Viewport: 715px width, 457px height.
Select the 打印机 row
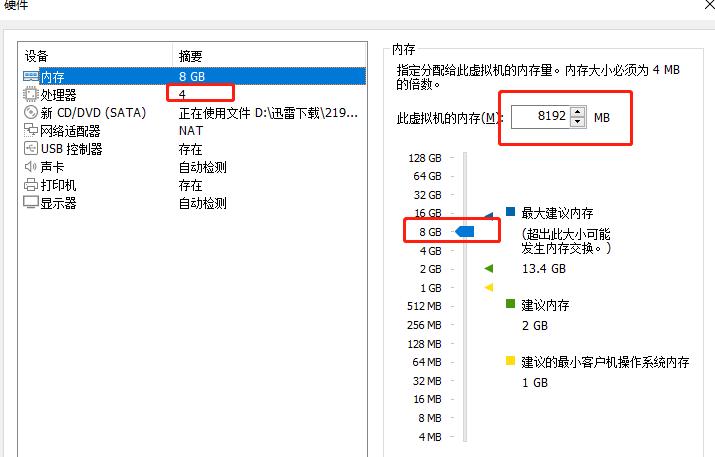(192, 185)
